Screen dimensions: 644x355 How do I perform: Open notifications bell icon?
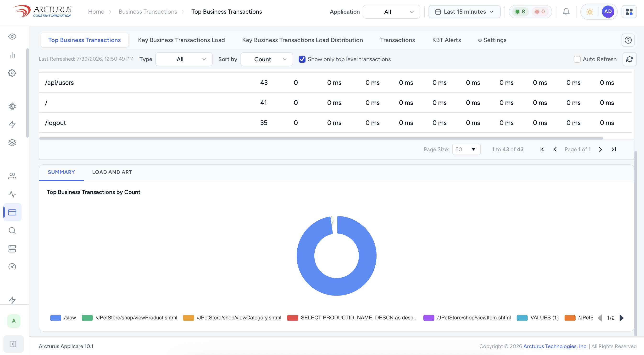566,12
